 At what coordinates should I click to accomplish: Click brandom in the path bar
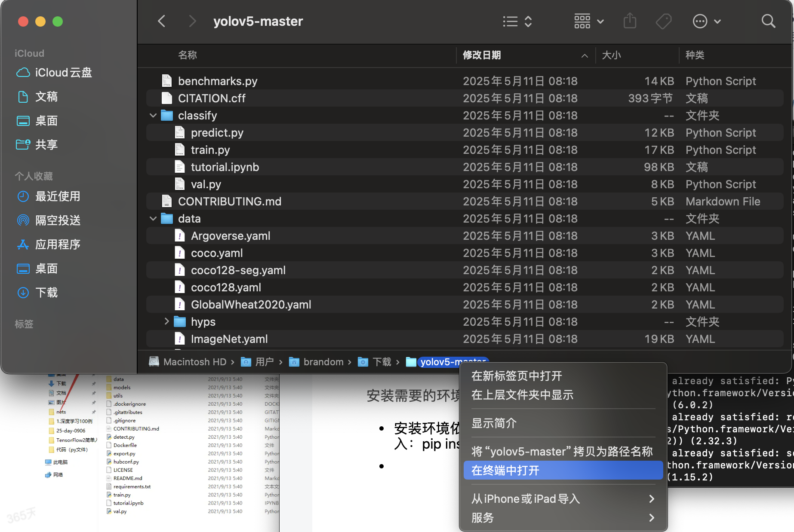[x=316, y=362]
